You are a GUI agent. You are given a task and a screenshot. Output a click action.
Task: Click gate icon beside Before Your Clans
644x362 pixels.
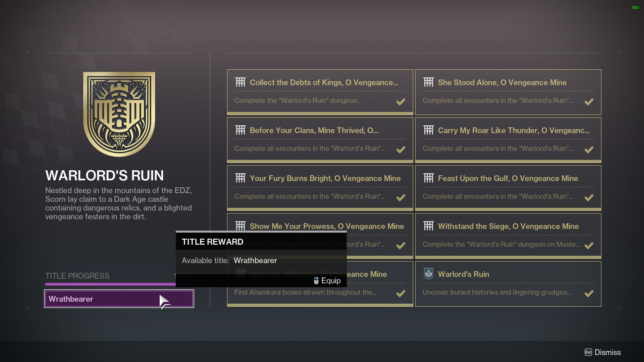(x=240, y=130)
